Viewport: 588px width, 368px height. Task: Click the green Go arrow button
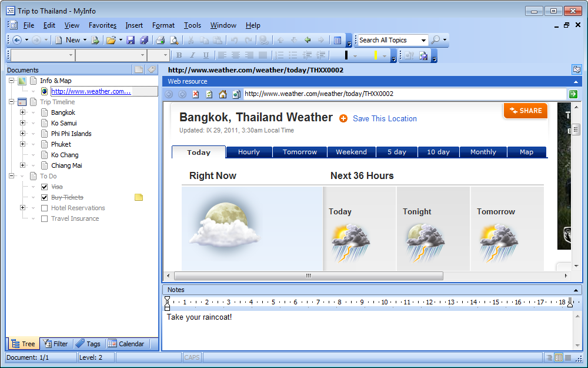[573, 94]
